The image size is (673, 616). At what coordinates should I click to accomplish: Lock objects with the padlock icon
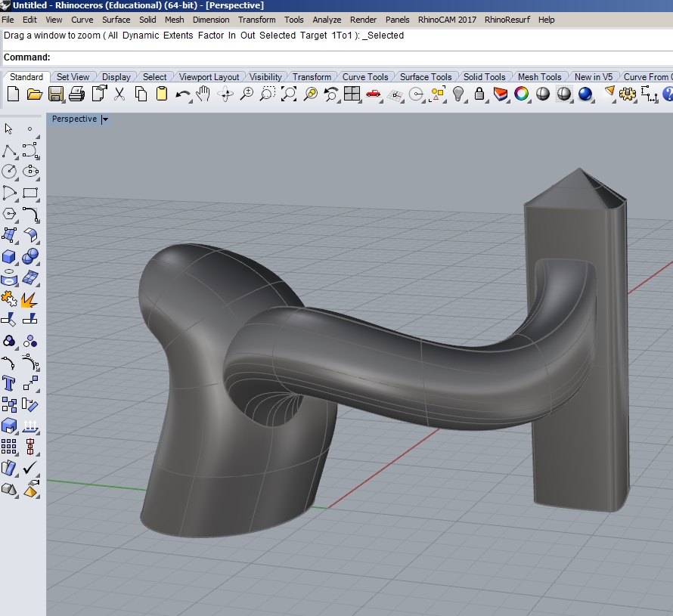pyautogui.click(x=479, y=94)
